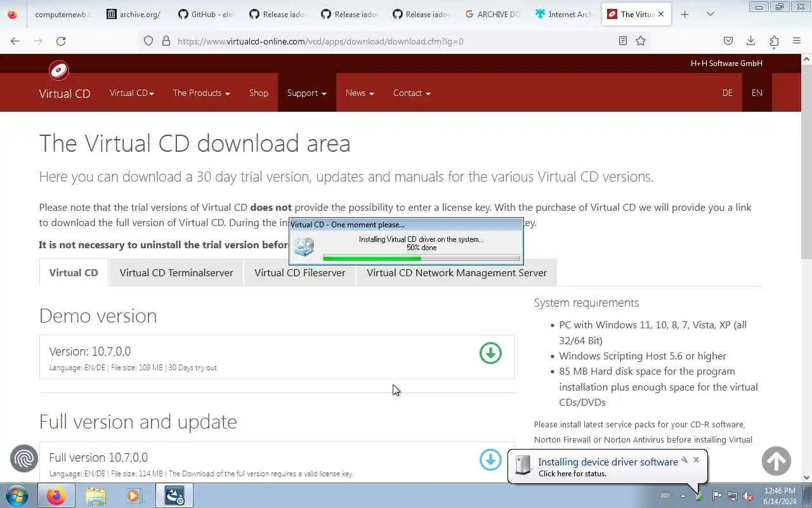The image size is (812, 508).
Task: Open Firefox downloads panel
Action: [x=750, y=41]
